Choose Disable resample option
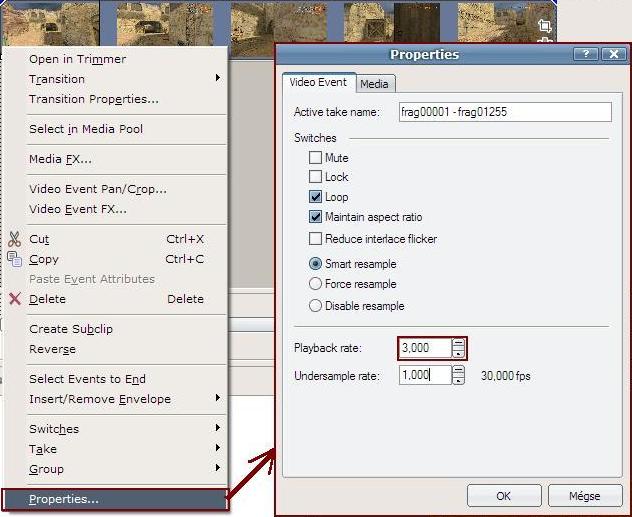632x517 pixels. (316, 306)
